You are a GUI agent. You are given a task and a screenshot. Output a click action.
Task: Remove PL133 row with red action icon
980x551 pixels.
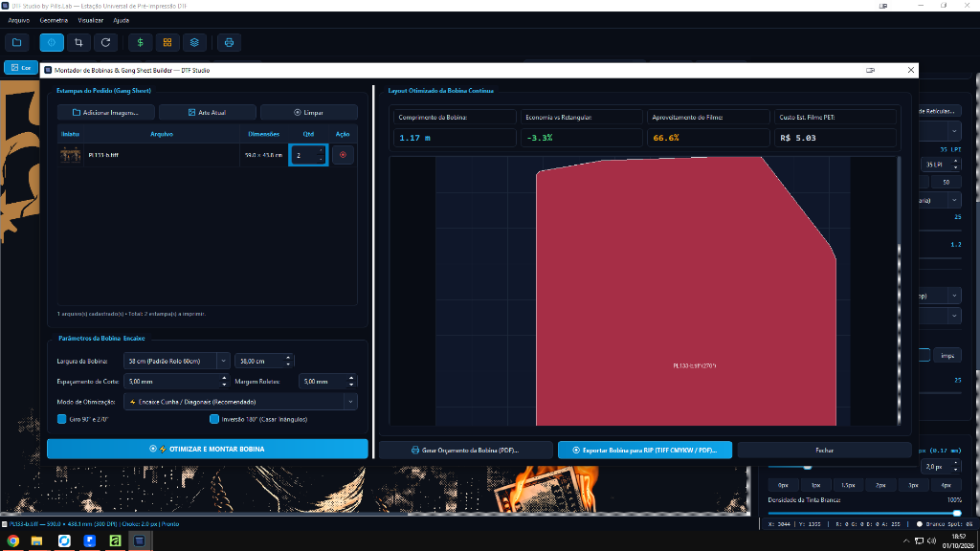point(343,155)
